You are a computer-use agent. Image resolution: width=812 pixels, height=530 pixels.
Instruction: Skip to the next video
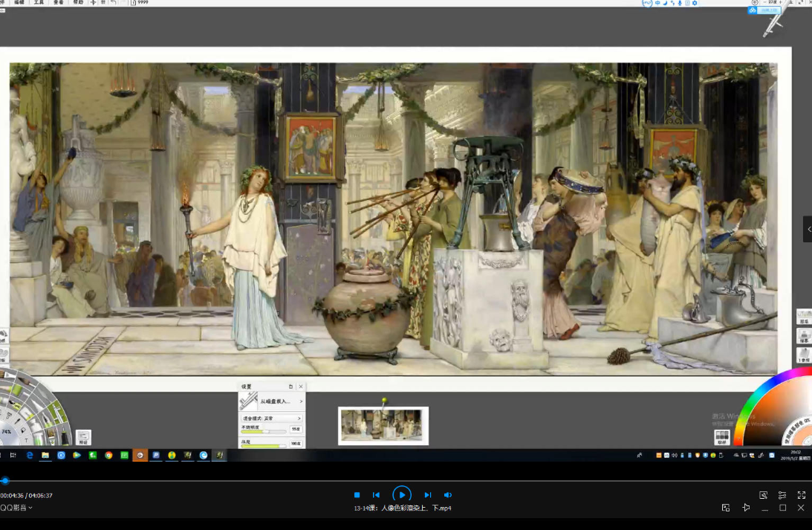428,495
